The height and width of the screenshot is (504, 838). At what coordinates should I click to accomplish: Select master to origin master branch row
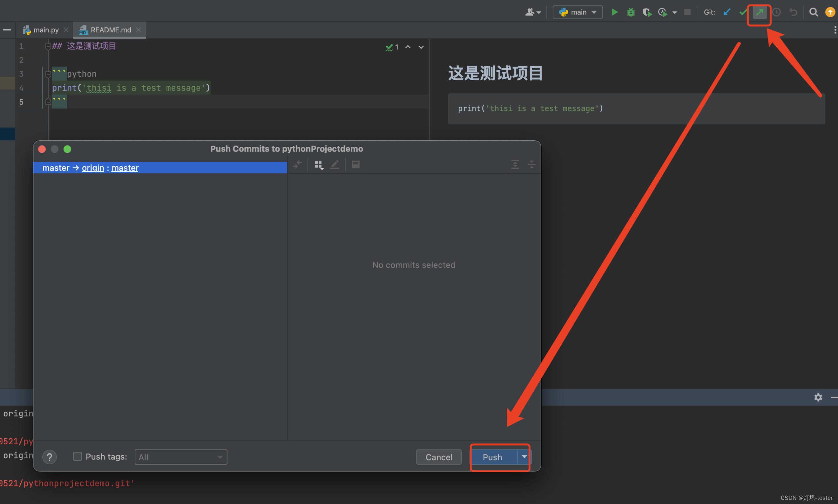pos(160,168)
